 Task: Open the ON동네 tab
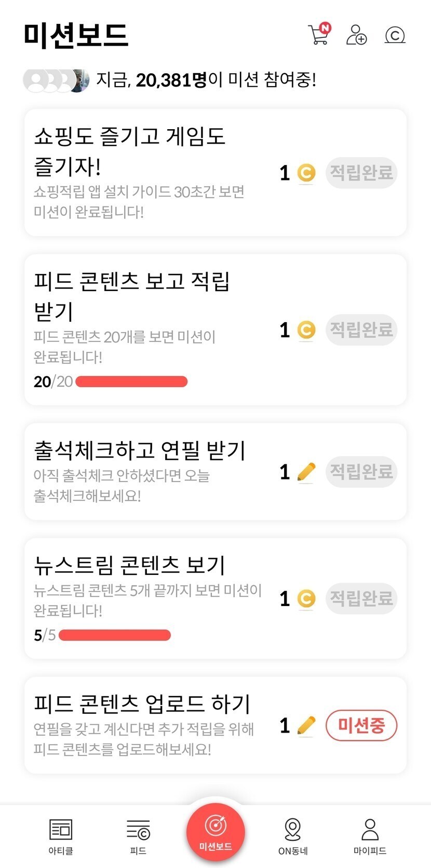point(293,836)
